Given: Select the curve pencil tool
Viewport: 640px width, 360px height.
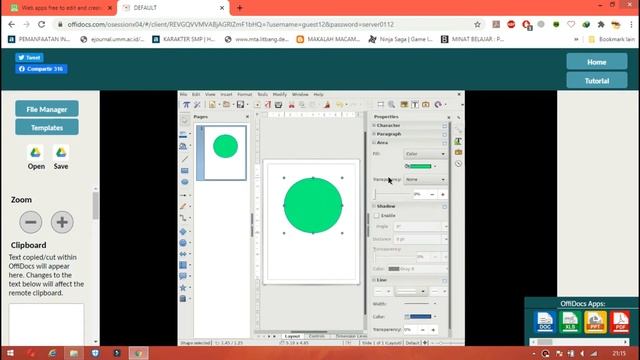Looking at the screenshot, I should click(x=184, y=207).
